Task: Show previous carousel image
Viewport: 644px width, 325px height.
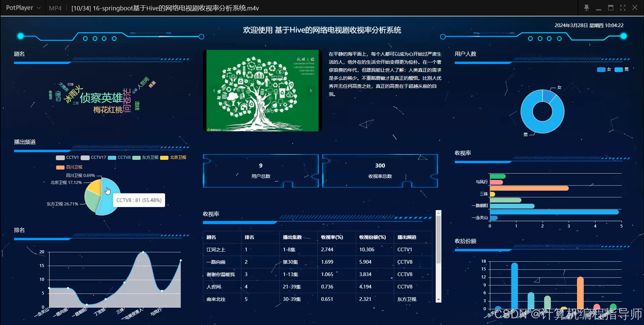Action: (x=214, y=90)
